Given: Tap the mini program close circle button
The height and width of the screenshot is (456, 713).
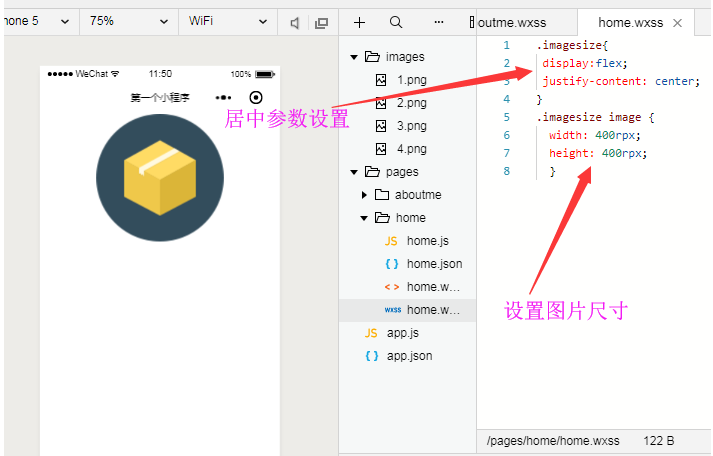Looking at the screenshot, I should (256, 97).
